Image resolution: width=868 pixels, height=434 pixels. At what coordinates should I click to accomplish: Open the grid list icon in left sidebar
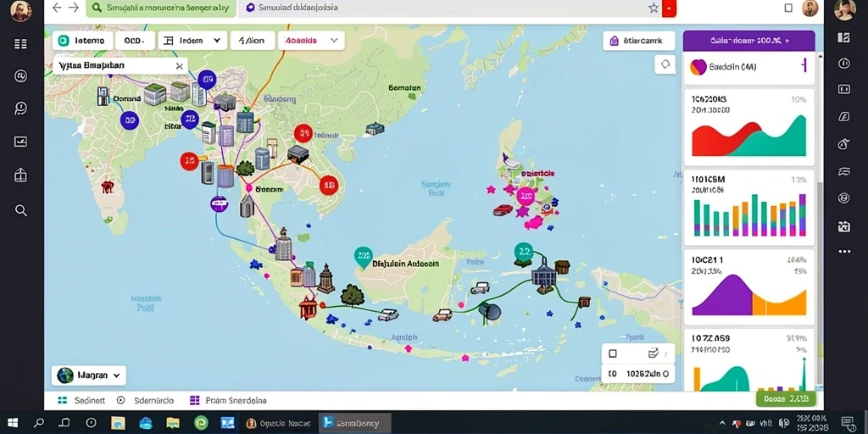coord(20,44)
